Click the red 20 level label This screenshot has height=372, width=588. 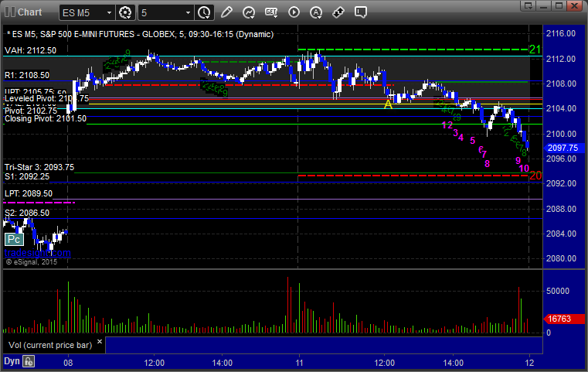pos(535,176)
